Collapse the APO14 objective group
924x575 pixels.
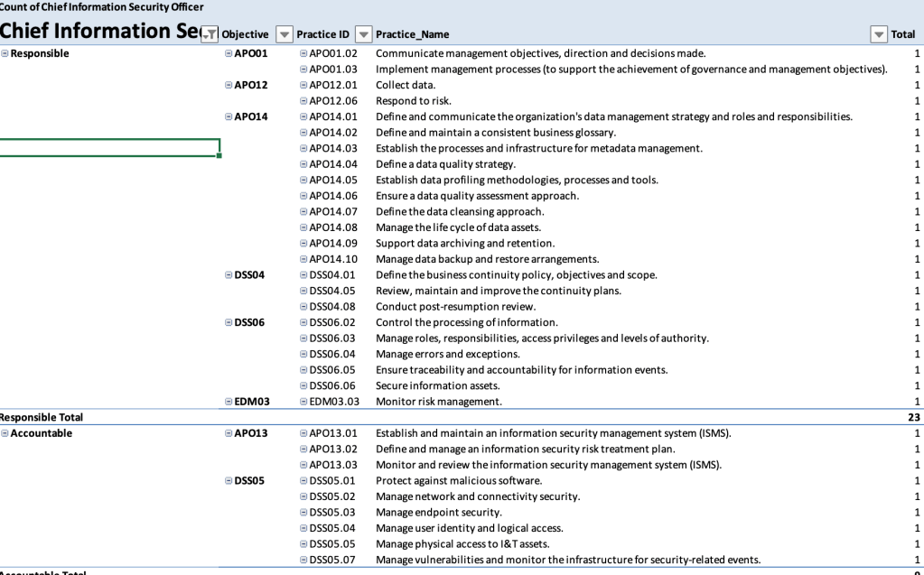(x=228, y=117)
